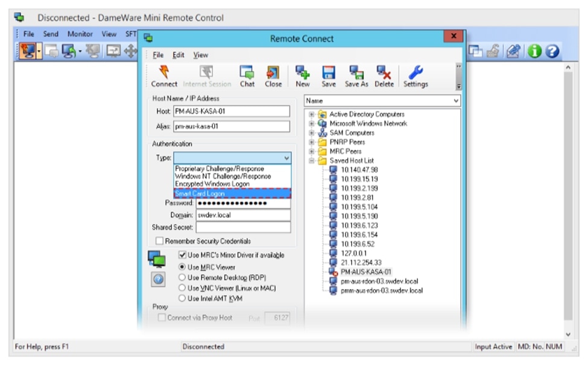Click the Save As toolbar icon
The width and height of the screenshot is (588, 365).
[356, 76]
